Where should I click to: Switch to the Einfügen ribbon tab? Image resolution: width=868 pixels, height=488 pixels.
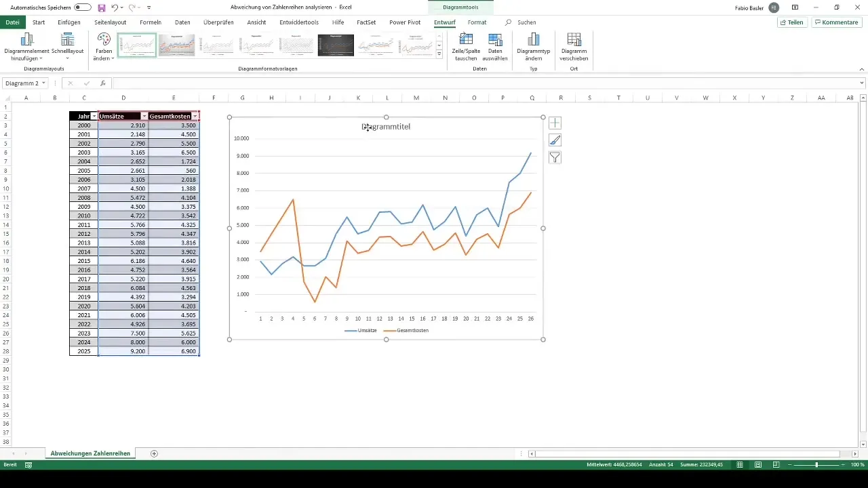[x=69, y=22]
